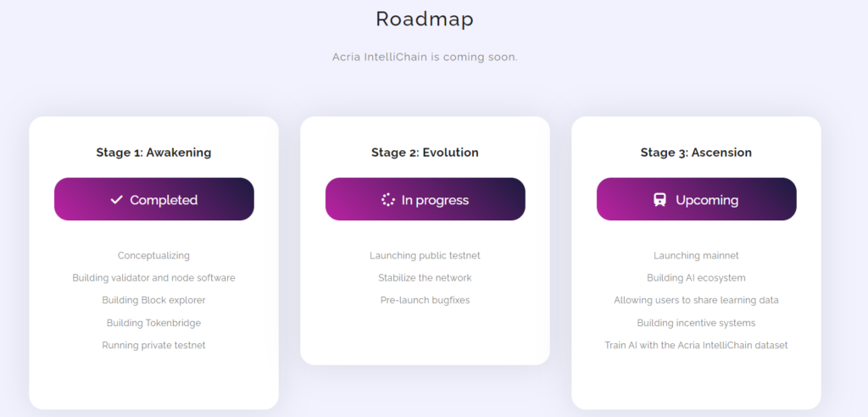Click the Launching mainnet item
Screen dimensions: 868x417
pyautogui.click(x=697, y=256)
